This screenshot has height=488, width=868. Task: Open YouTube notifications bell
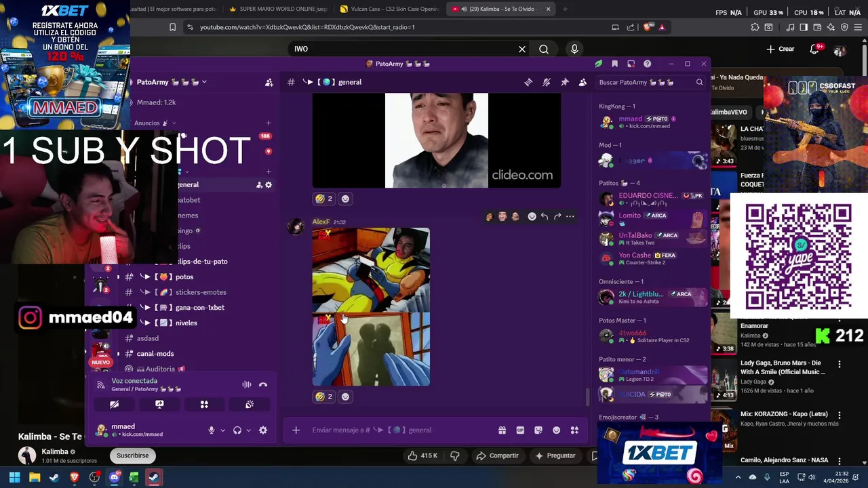point(815,49)
